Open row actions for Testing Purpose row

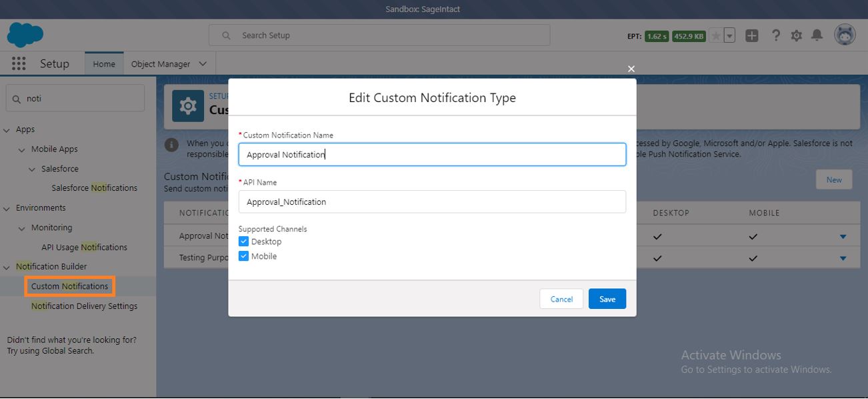point(843,258)
